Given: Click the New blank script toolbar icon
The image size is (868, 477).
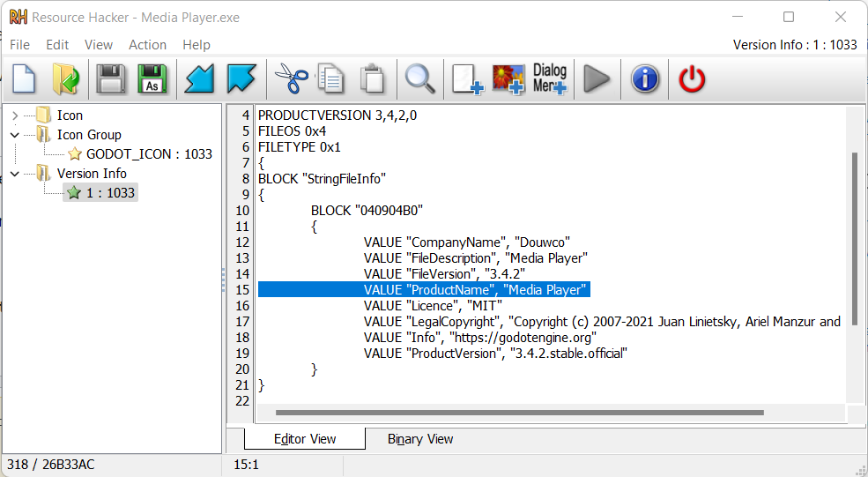Looking at the screenshot, I should pos(24,78).
